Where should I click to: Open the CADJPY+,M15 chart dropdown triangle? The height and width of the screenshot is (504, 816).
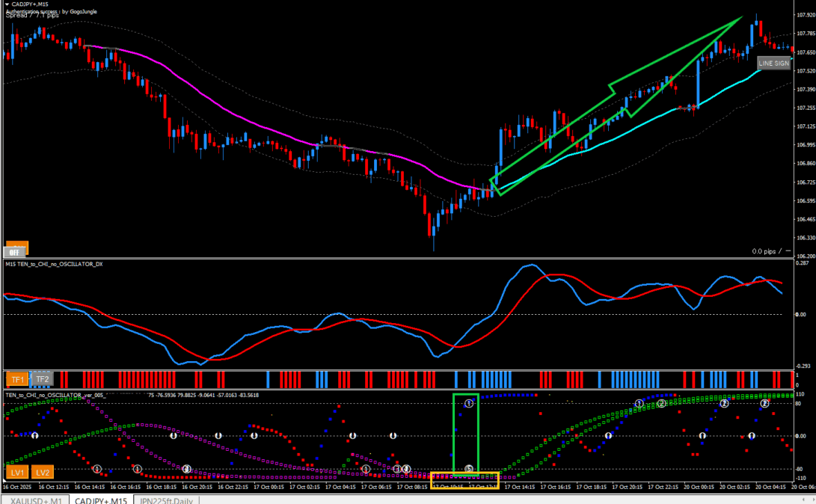[x=5, y=4]
